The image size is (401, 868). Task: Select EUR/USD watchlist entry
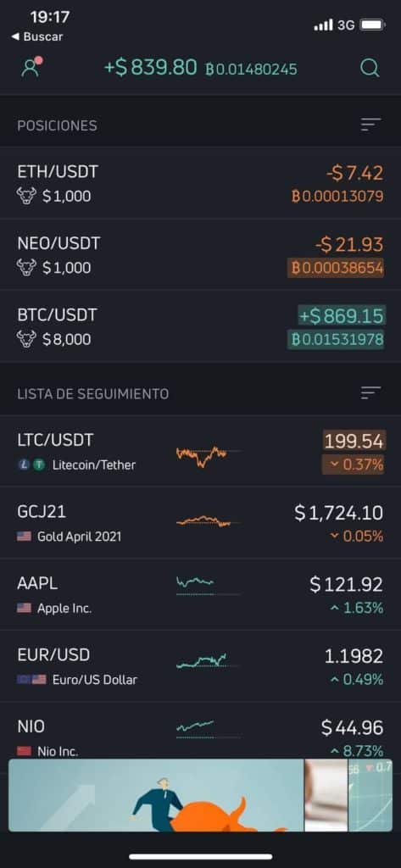pos(200,666)
